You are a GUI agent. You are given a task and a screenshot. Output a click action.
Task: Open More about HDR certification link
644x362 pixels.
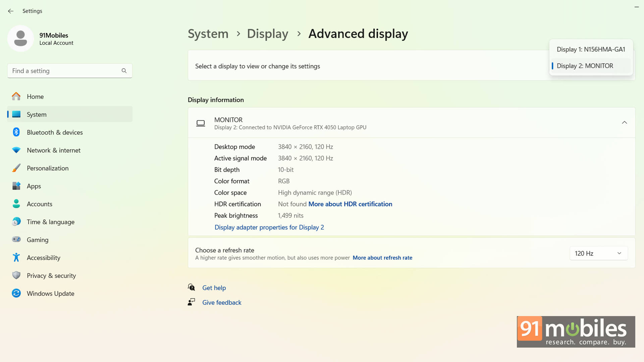(350, 204)
